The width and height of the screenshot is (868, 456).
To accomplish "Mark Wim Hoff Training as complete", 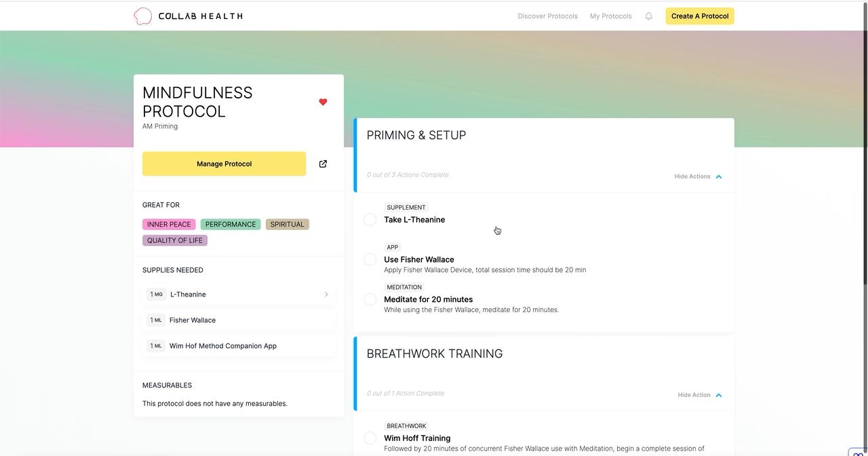I will [x=370, y=438].
